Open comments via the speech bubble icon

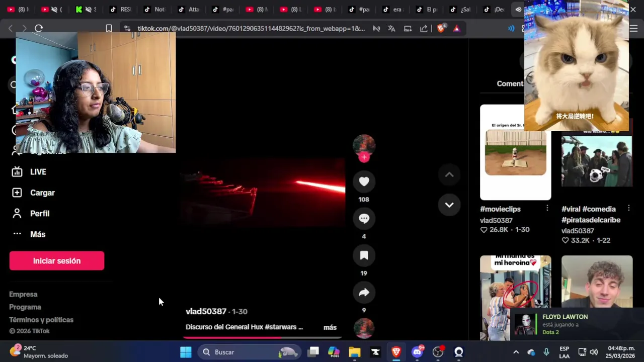(x=364, y=219)
